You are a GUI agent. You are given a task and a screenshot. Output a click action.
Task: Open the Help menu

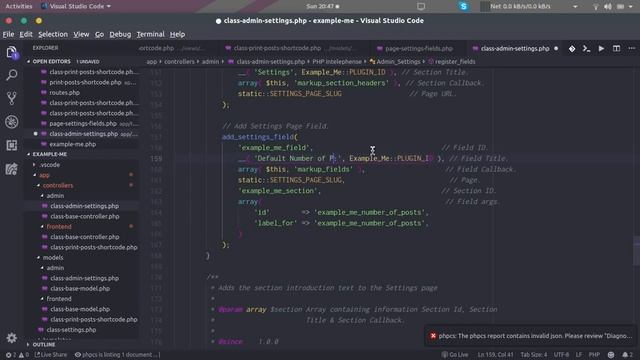178,34
